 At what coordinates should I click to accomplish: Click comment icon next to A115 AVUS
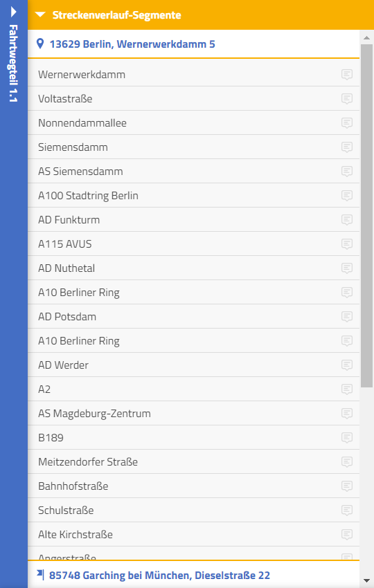coord(346,244)
